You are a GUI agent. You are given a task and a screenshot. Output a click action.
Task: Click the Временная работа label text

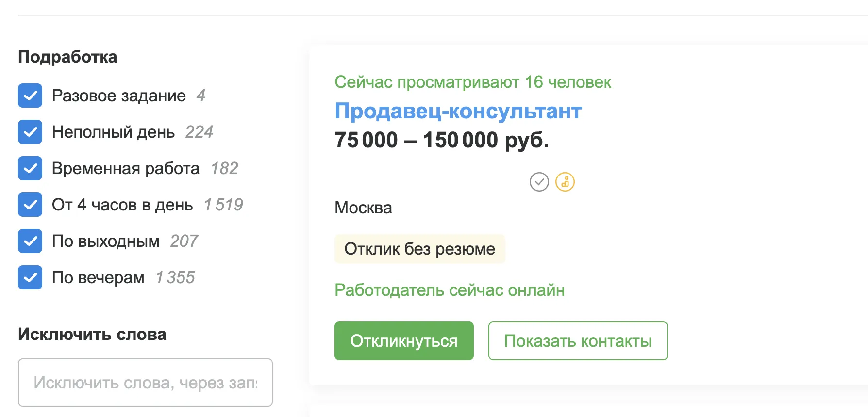(126, 168)
